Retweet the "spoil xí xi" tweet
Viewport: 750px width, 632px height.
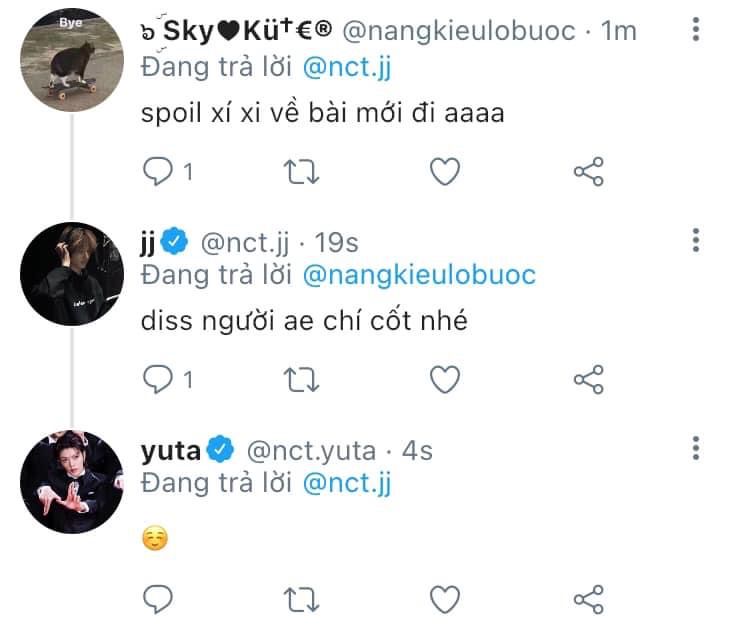click(302, 173)
